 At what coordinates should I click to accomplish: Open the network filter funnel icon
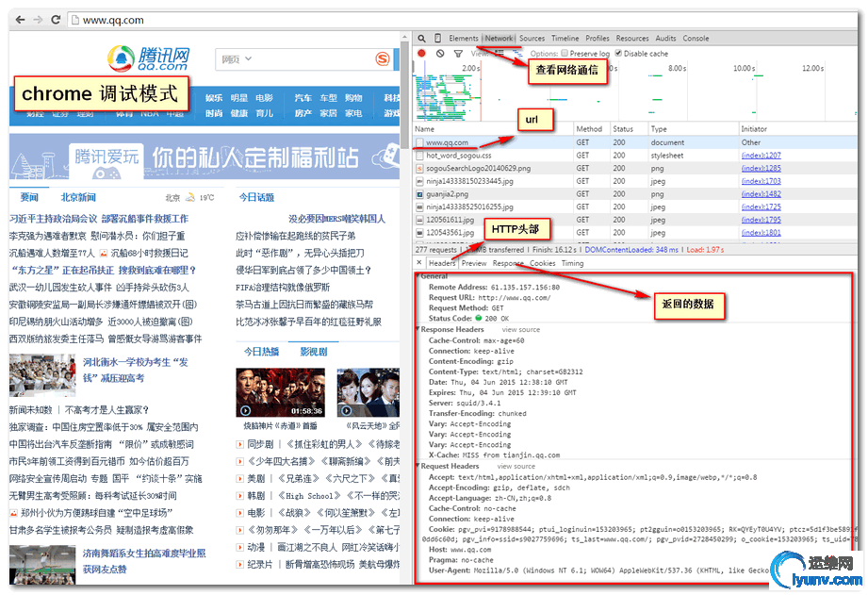(x=458, y=54)
